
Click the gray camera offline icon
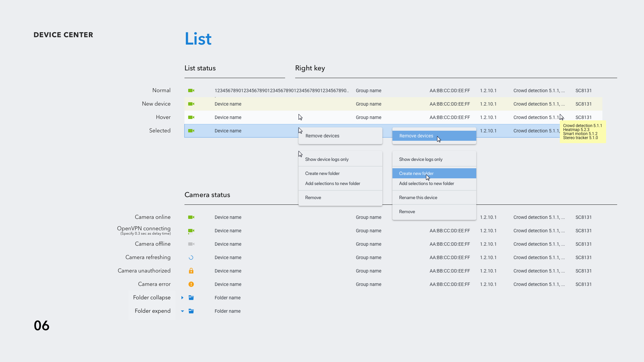tap(191, 244)
